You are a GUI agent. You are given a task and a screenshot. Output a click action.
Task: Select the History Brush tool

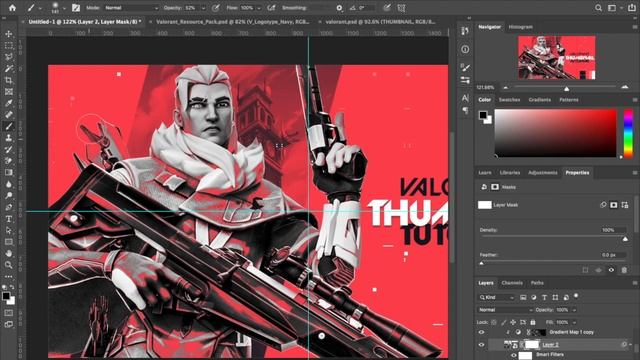click(9, 149)
